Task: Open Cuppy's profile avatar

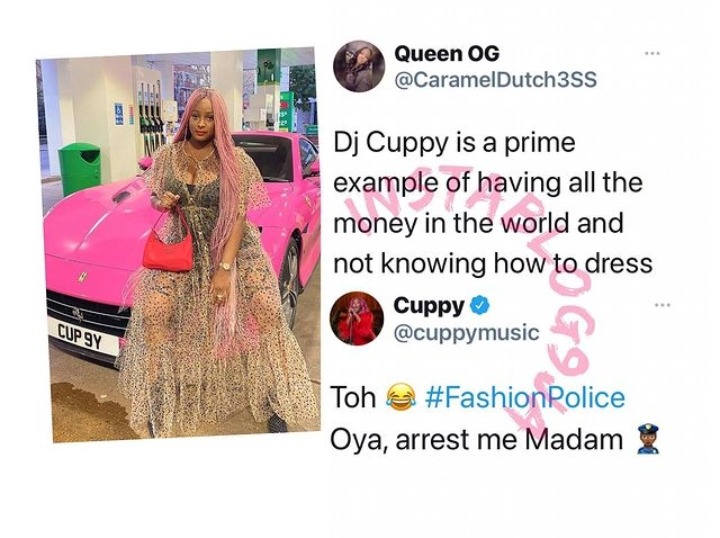Action: [357, 318]
